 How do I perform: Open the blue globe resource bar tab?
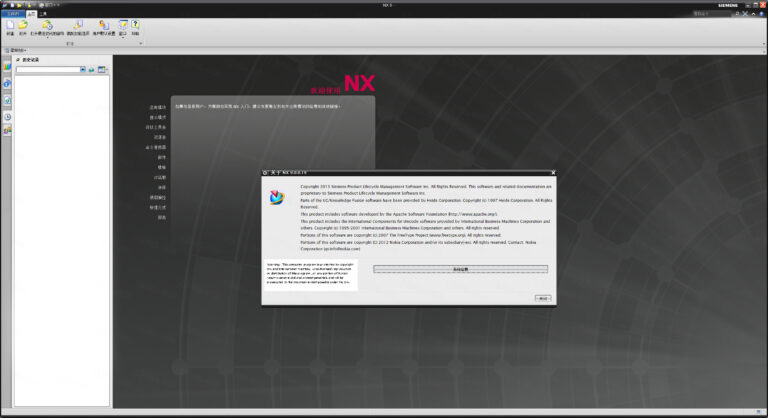pos(7,84)
